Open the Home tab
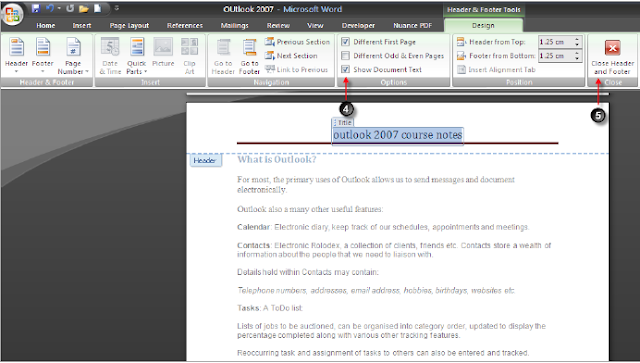Screen dimensions: 640x363 pos(45,25)
